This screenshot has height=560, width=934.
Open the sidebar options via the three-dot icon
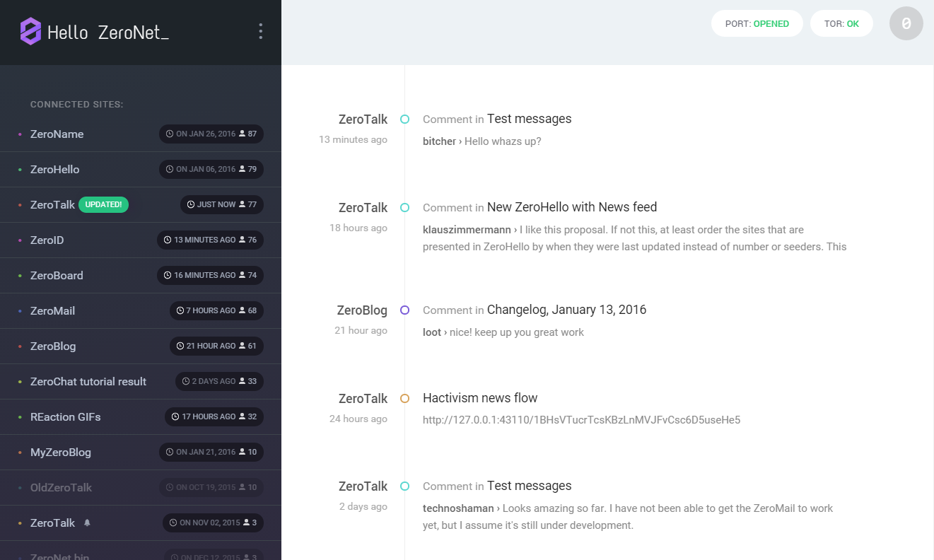pos(260,31)
